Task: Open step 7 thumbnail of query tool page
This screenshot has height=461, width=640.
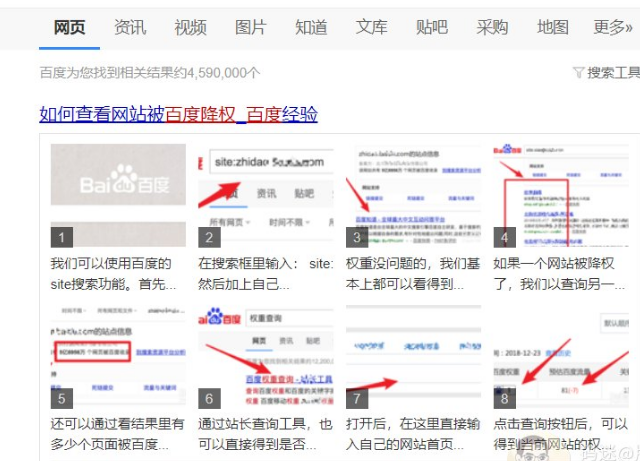Action: (x=413, y=356)
